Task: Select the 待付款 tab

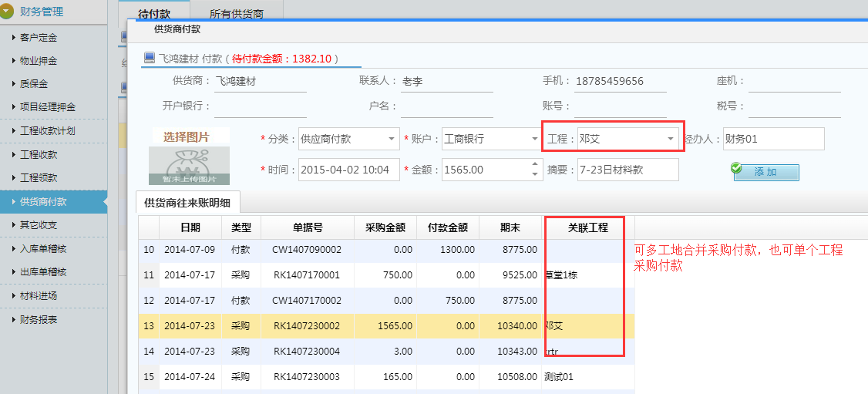Action: coord(153,14)
